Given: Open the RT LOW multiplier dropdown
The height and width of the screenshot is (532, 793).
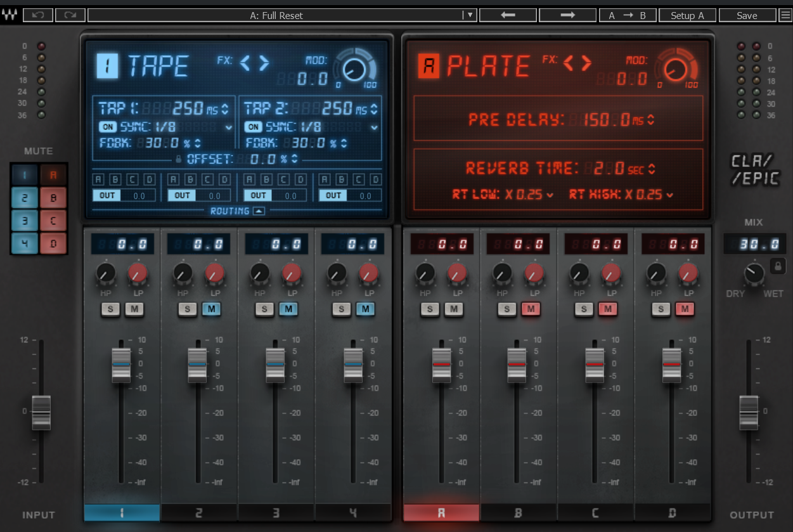Looking at the screenshot, I should pos(550,195).
